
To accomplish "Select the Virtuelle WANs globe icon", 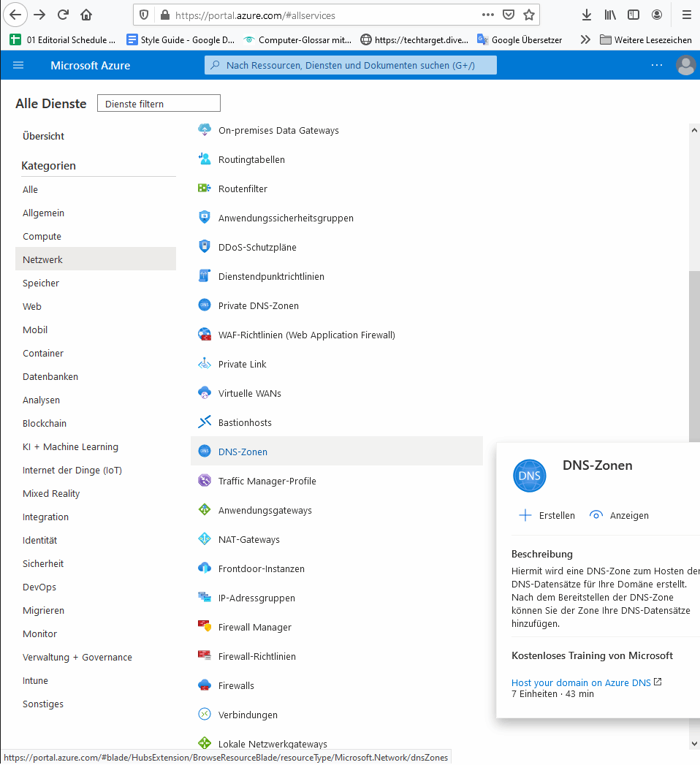I will [205, 393].
